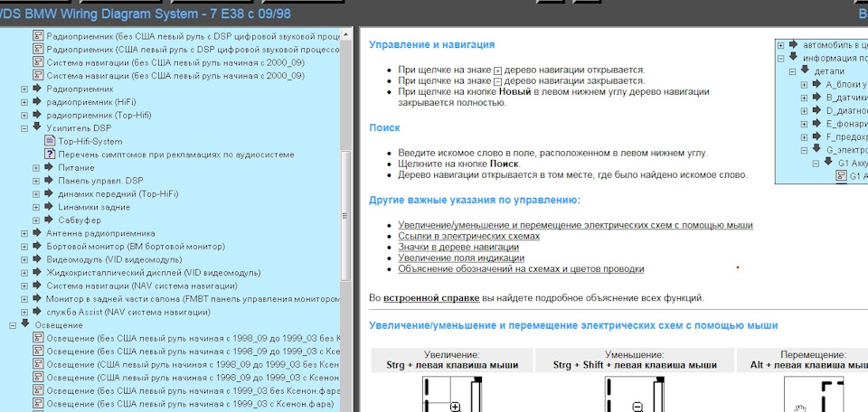This screenshot has height=412, width=868.
Task: Open link Ссылки в электрических схемах
Action: [x=469, y=236]
